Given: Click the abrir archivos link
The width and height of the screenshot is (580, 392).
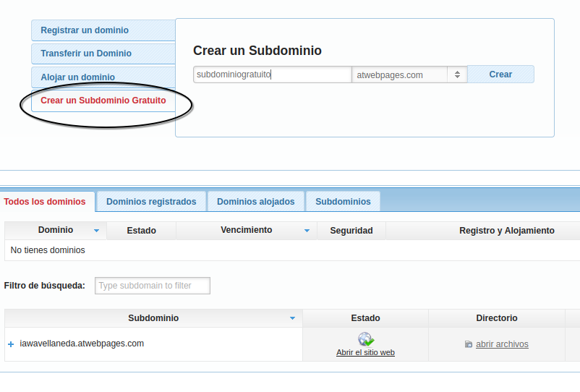Looking at the screenshot, I should (x=502, y=344).
